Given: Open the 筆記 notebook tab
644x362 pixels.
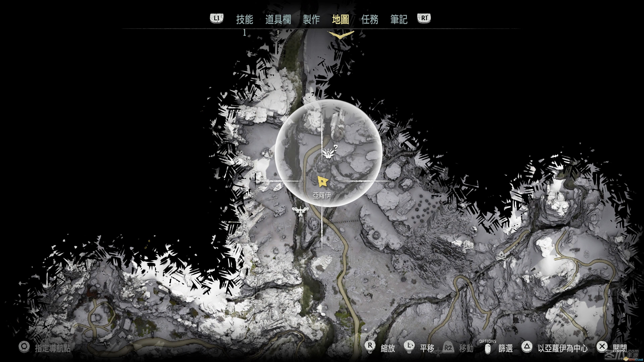Looking at the screenshot, I should 399,19.
